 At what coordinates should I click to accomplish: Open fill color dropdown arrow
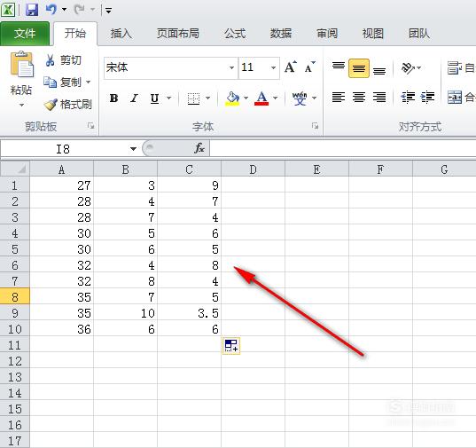point(246,98)
